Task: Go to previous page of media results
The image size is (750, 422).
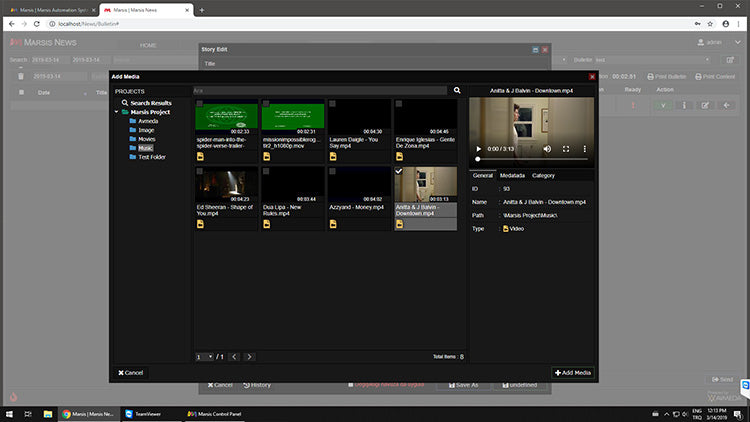Action: pos(233,356)
